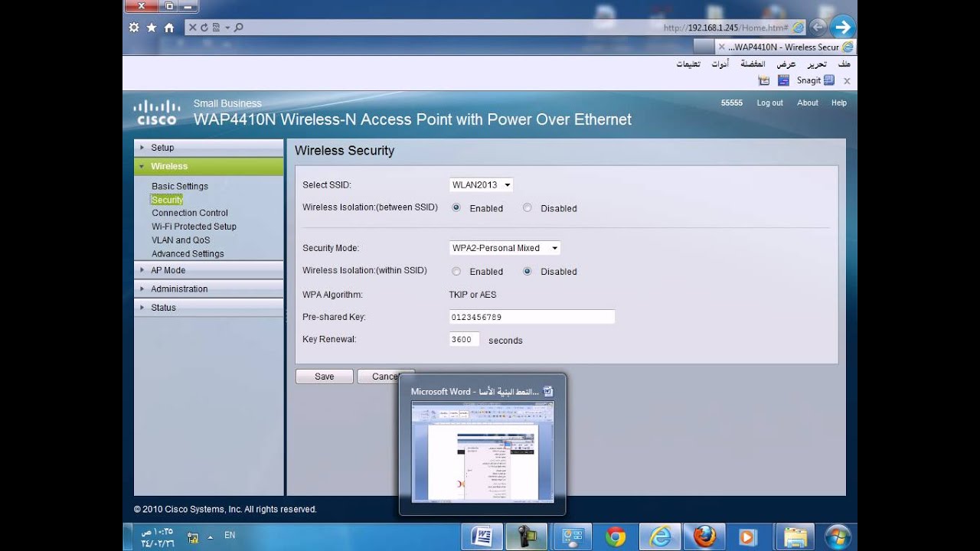
Task: Select WAP4410N - Wireless Security tab
Action: tap(786, 47)
